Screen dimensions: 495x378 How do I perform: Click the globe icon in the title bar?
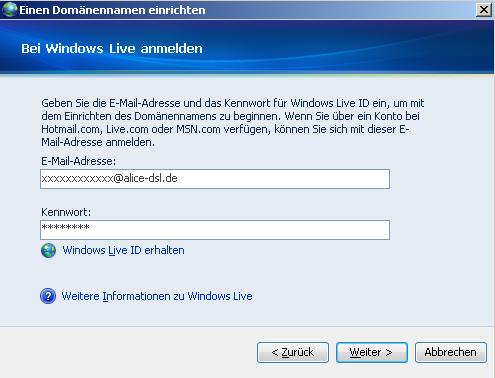pyautogui.click(x=10, y=9)
